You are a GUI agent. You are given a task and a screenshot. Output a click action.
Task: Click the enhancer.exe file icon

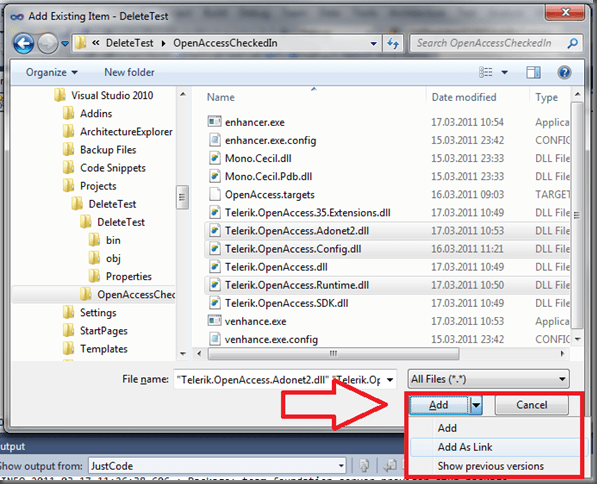(215, 122)
